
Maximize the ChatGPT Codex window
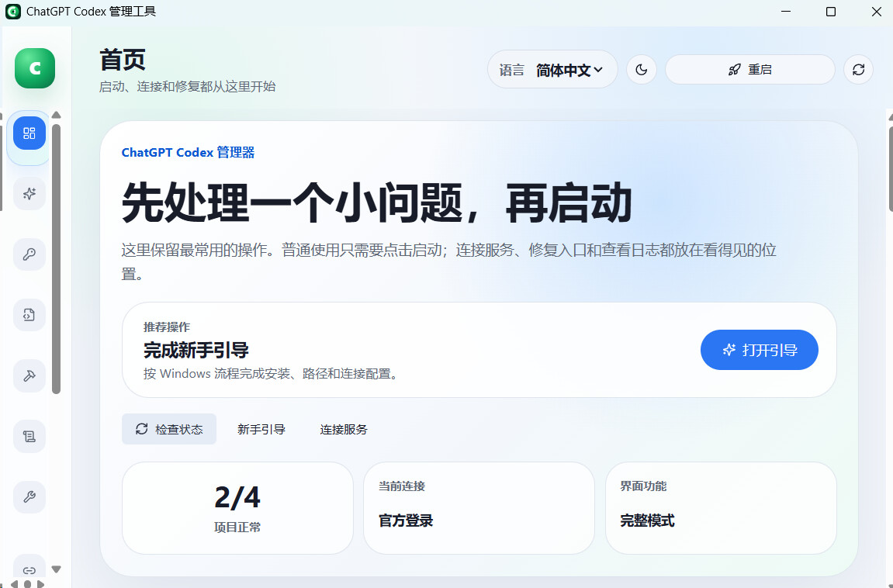(831, 12)
